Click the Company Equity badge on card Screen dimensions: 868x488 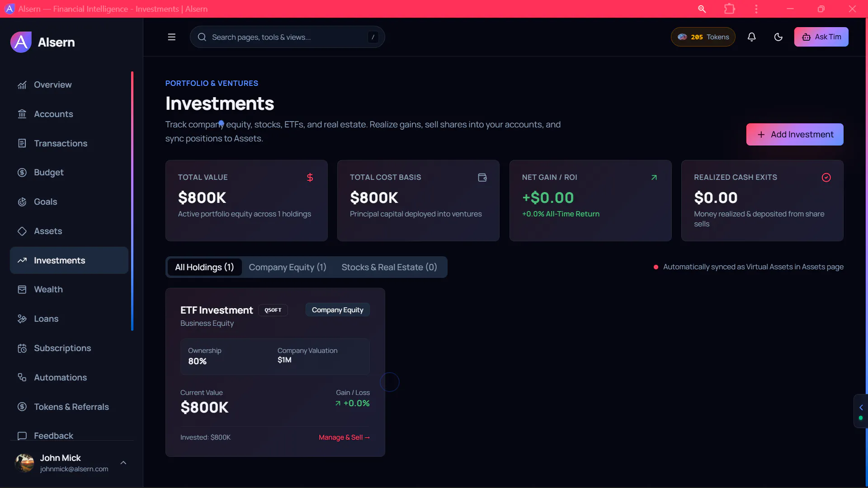click(x=338, y=310)
